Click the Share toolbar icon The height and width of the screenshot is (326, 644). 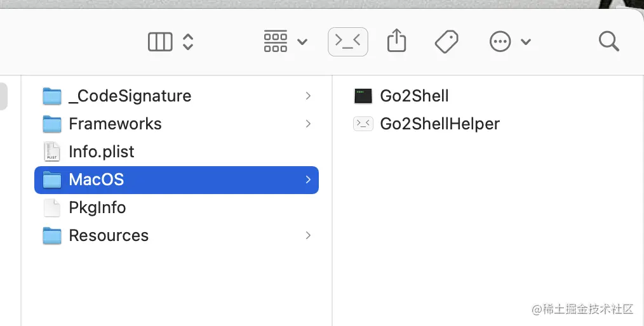[x=396, y=42]
